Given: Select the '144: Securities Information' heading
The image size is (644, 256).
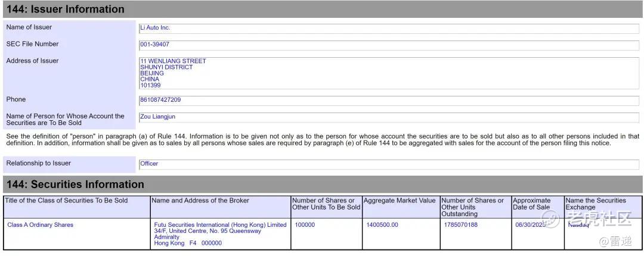Looking at the screenshot, I should [x=75, y=185].
